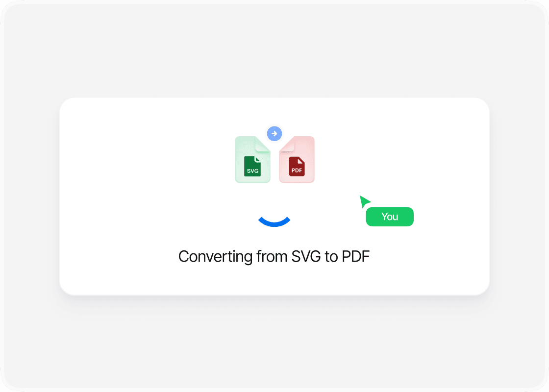The image size is (549, 392).
Task: Select the light pink PDF document page
Action: (297, 159)
